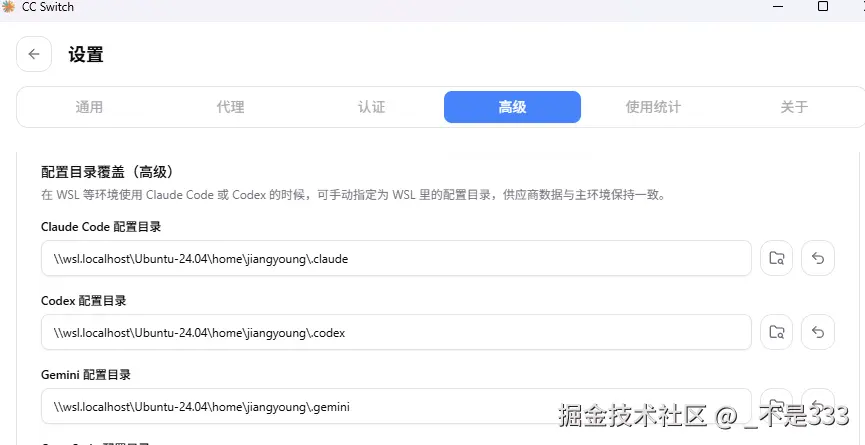The height and width of the screenshot is (445, 865).
Task: Click the 设置 page heading
Action: click(x=86, y=55)
